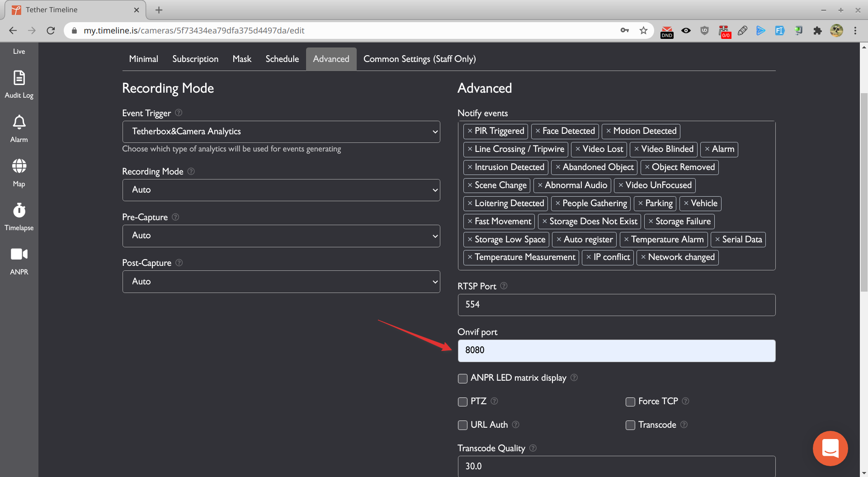Viewport: 868px width, 477px height.
Task: Open the Map globe icon
Action: coord(19,166)
